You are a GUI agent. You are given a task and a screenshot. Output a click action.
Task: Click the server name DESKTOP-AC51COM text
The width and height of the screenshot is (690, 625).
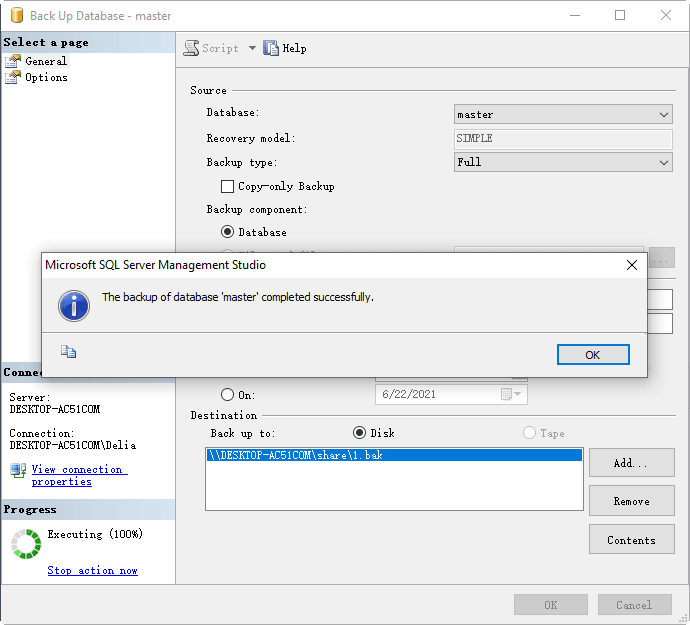pos(55,409)
